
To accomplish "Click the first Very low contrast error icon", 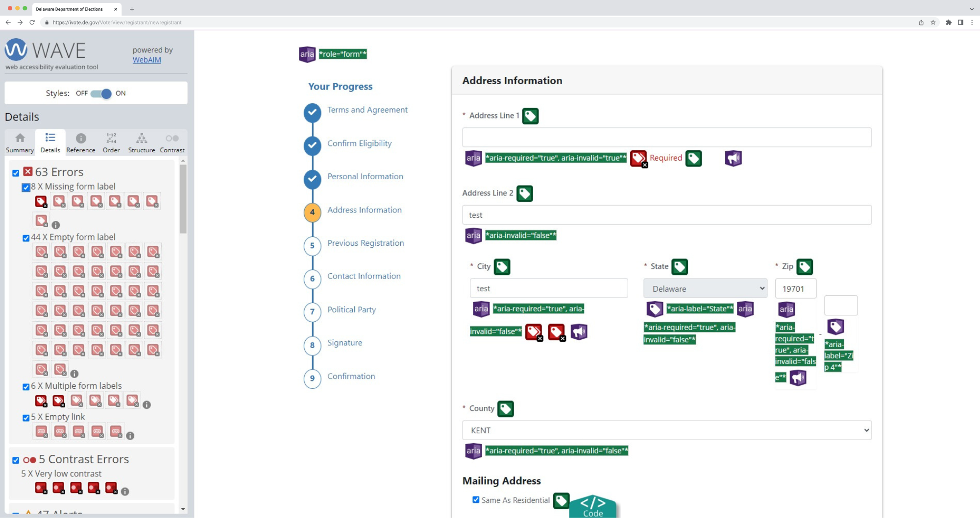I will pos(41,488).
